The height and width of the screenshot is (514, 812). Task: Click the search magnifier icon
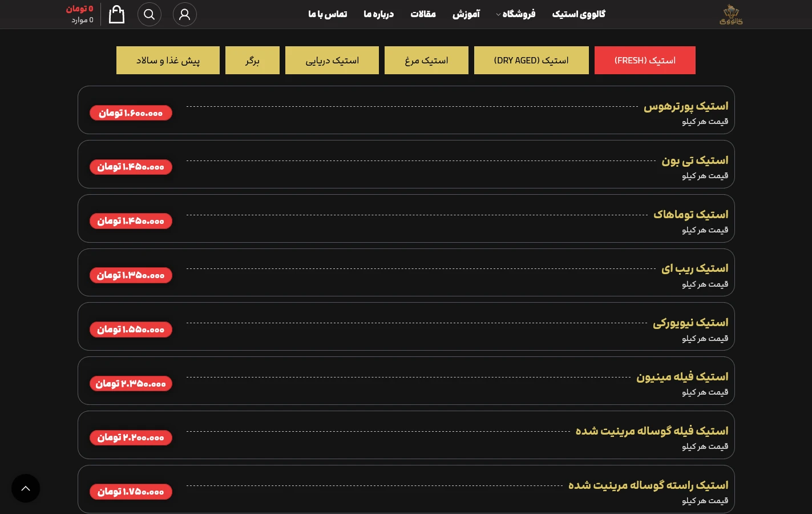point(150,14)
